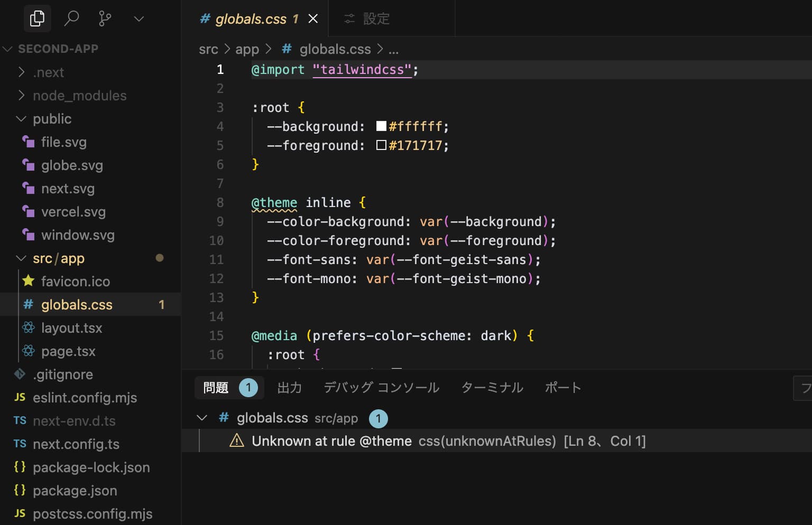This screenshot has height=525, width=812.
Task: Click the JS icon of eslint.config.mjs
Action: click(x=20, y=397)
